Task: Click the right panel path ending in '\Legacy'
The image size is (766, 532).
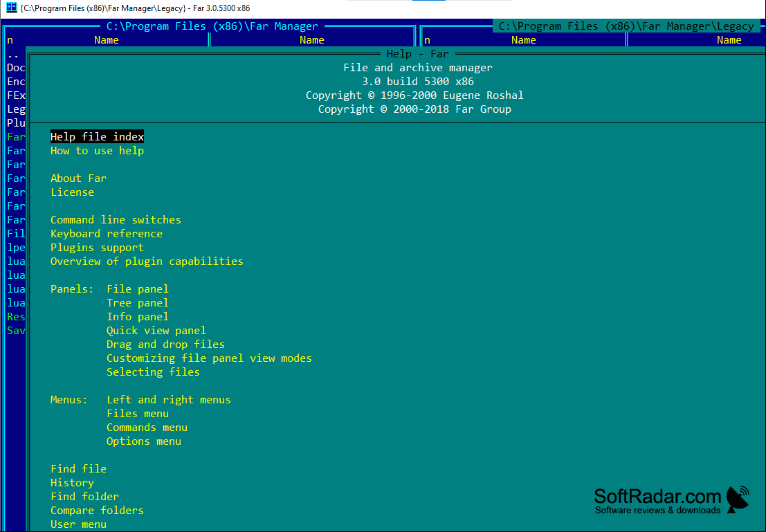Action: coord(626,26)
